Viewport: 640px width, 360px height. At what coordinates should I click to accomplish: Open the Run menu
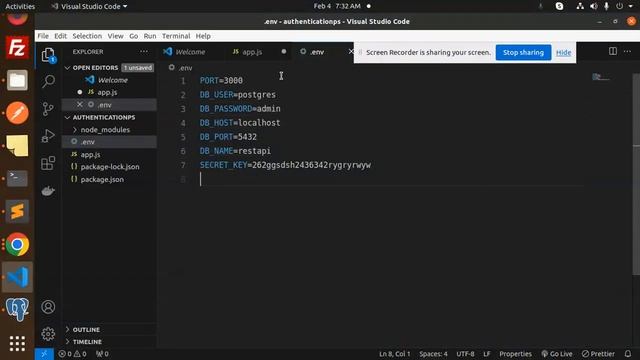pyautogui.click(x=150, y=36)
